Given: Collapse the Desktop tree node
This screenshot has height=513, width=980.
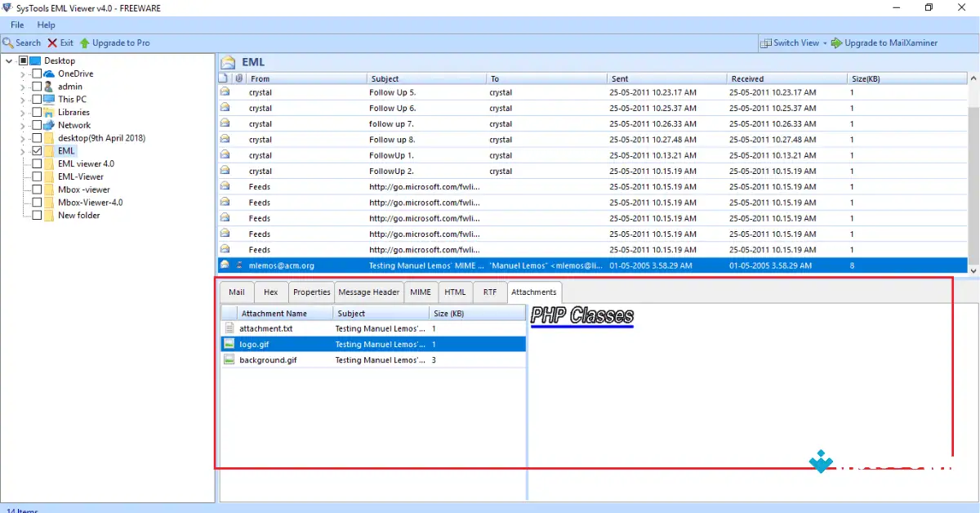Looking at the screenshot, I should coord(9,60).
